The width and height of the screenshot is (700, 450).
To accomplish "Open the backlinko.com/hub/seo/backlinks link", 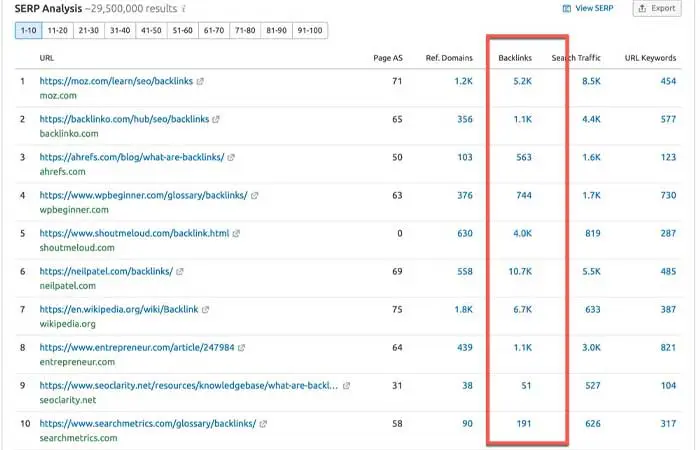I will click(x=124, y=119).
